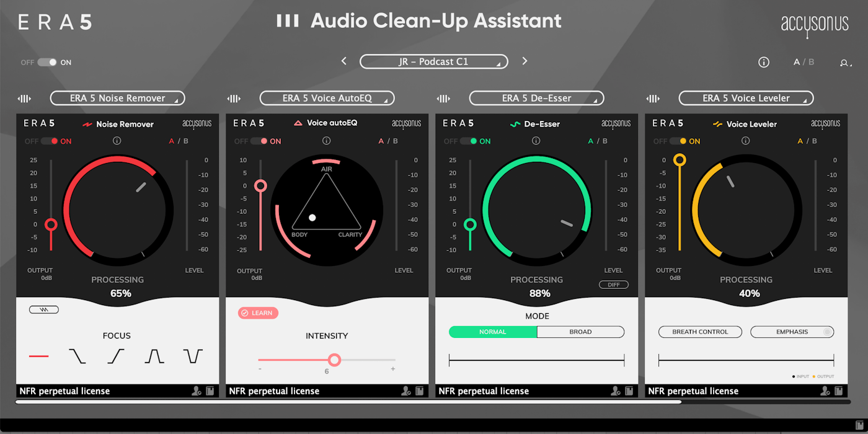Switch the main A / B comparison at top right
Image resolution: width=868 pixels, height=434 pixels.
tap(804, 62)
